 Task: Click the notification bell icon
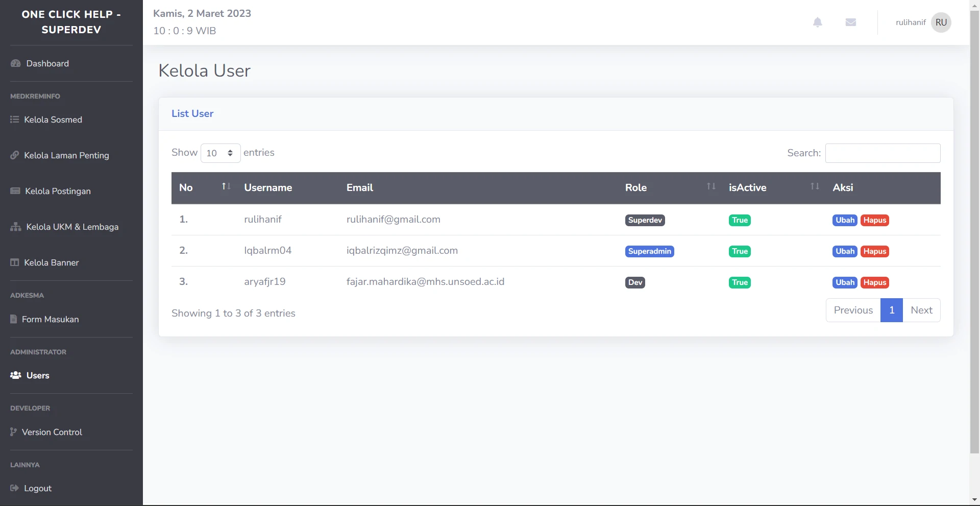pyautogui.click(x=817, y=22)
